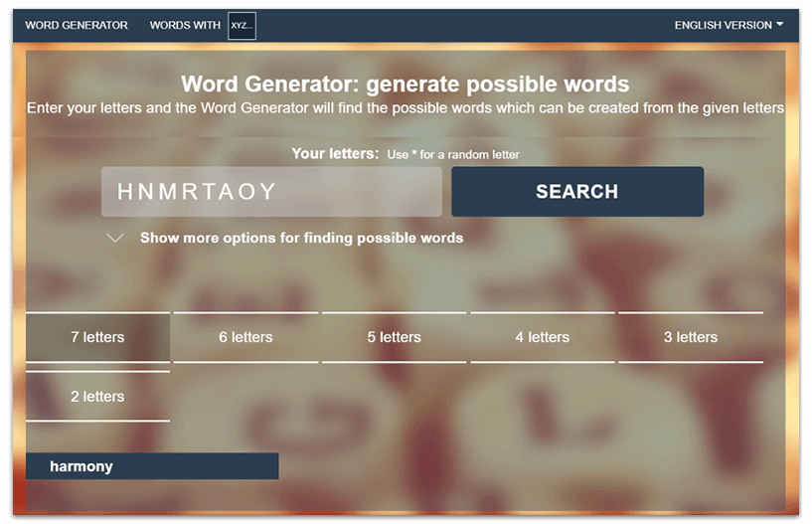The height and width of the screenshot is (524, 812).
Task: Switch to the 4 letters tab
Action: 543,337
